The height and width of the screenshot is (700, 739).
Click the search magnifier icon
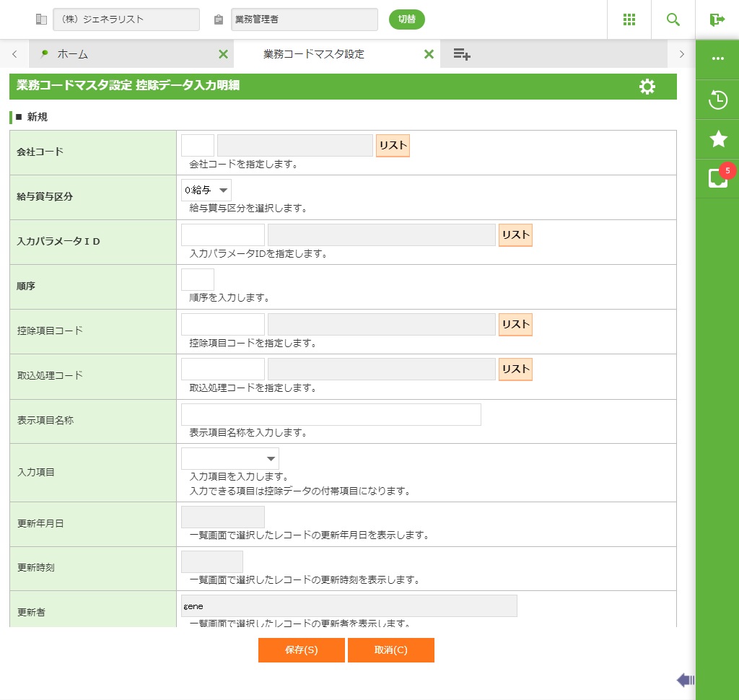(x=673, y=19)
